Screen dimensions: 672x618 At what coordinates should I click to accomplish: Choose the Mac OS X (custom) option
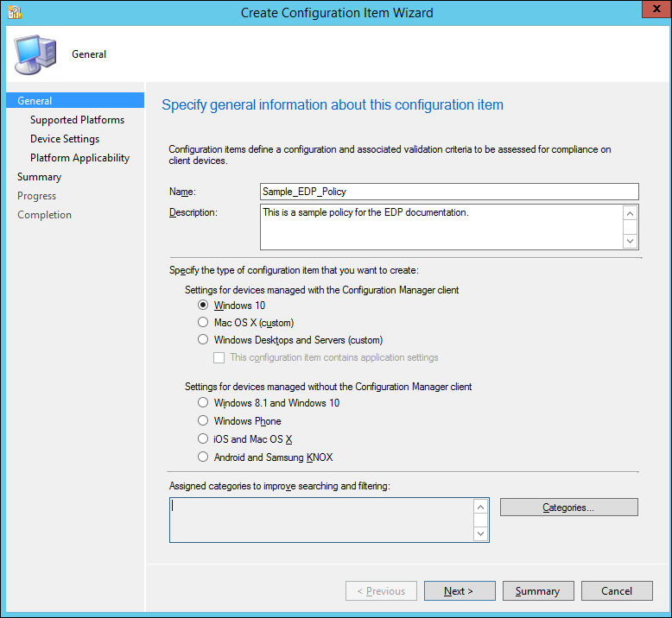point(203,323)
